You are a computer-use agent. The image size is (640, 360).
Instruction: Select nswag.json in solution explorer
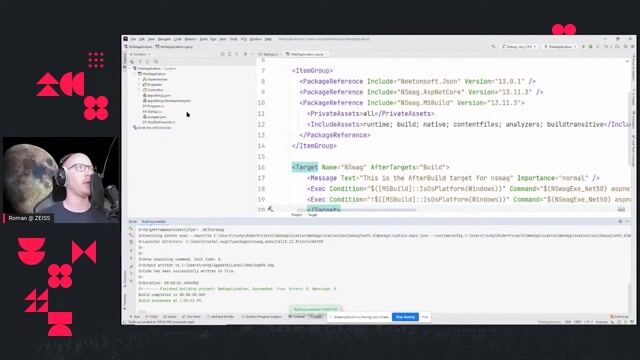[x=154, y=117]
